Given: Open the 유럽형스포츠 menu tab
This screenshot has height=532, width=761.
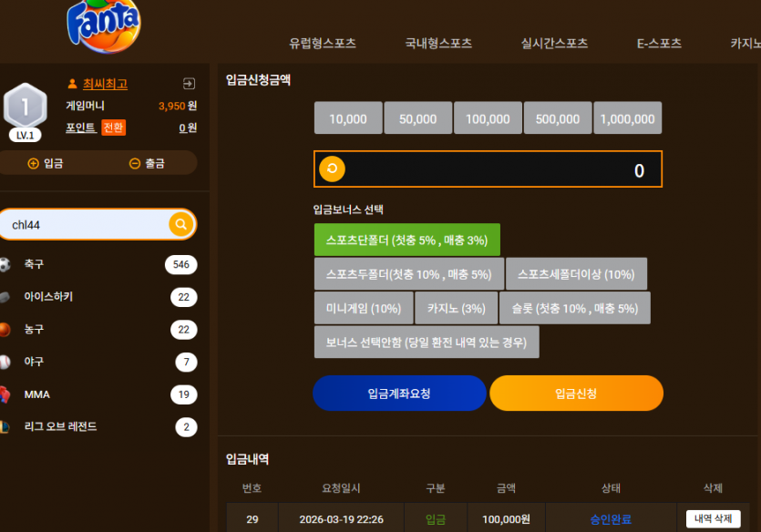Looking at the screenshot, I should click(x=323, y=43).
